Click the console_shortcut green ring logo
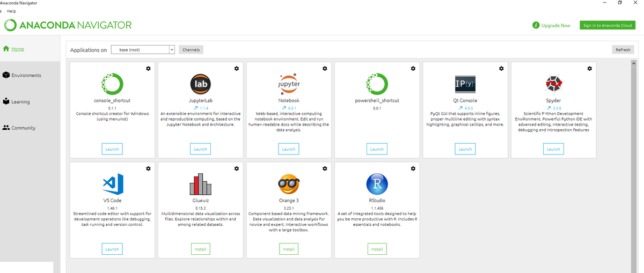Screen dimensions: 644x273 [112, 84]
